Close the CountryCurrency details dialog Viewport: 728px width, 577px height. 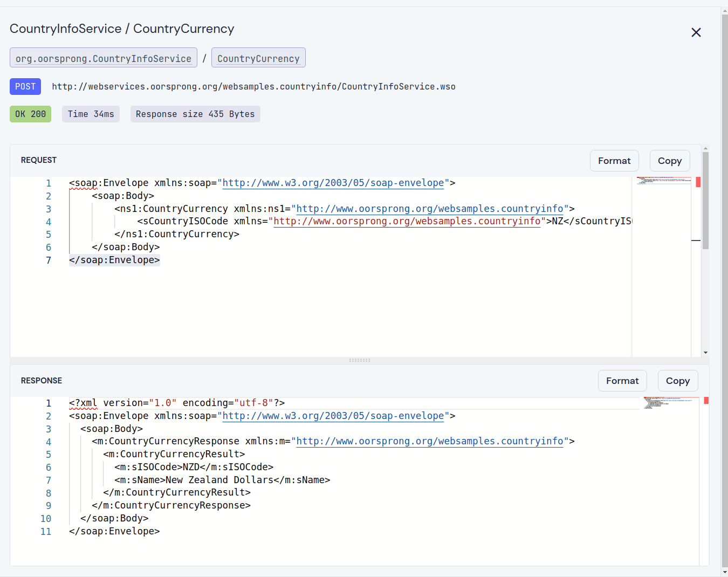pyautogui.click(x=696, y=32)
